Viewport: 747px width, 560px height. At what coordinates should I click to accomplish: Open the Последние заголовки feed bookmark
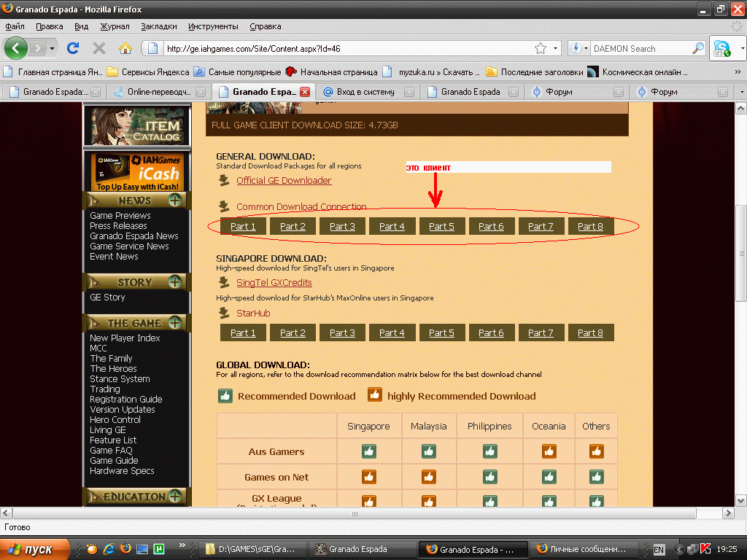[535, 72]
